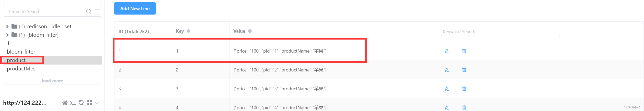This screenshot has height=111, width=644.
Task: Sort the table by Key column
Action: (x=188, y=31)
